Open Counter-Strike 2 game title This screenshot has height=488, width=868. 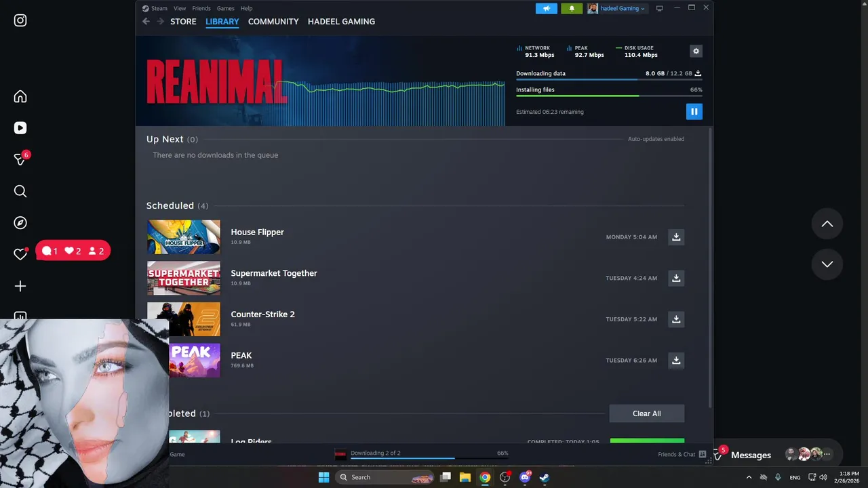[262, 314]
